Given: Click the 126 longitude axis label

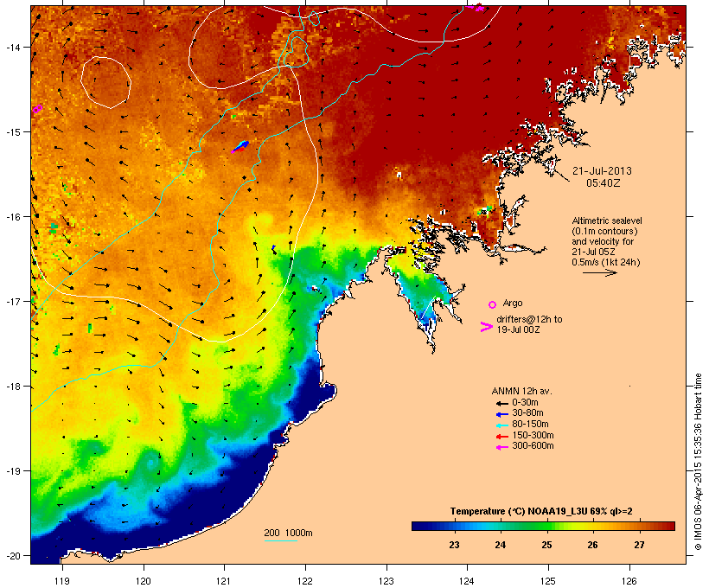Looking at the screenshot, I should coord(629,581).
